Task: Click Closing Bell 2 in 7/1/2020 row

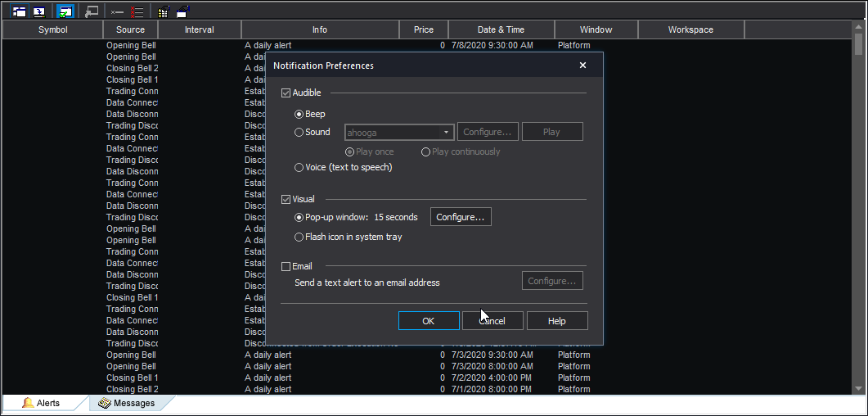Action: [x=133, y=390]
